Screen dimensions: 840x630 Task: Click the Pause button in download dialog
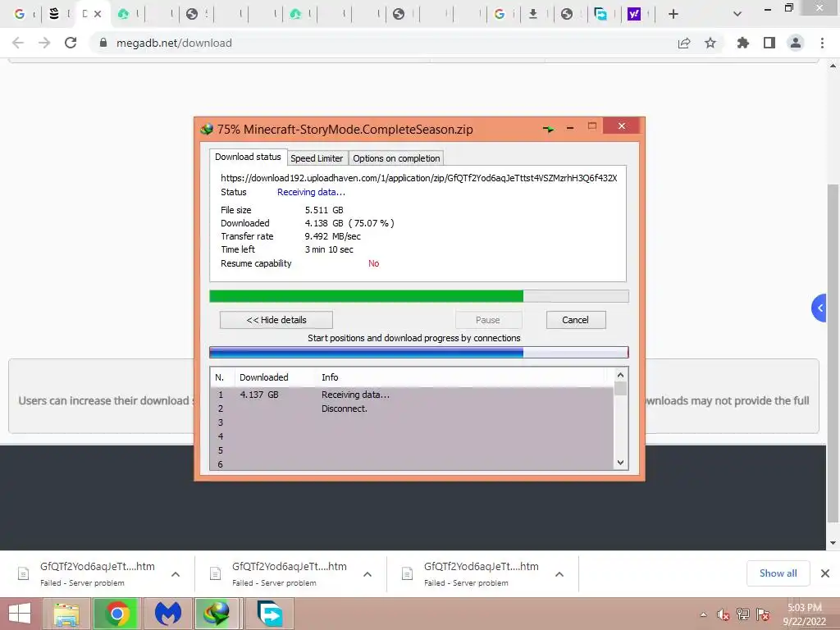coord(488,320)
